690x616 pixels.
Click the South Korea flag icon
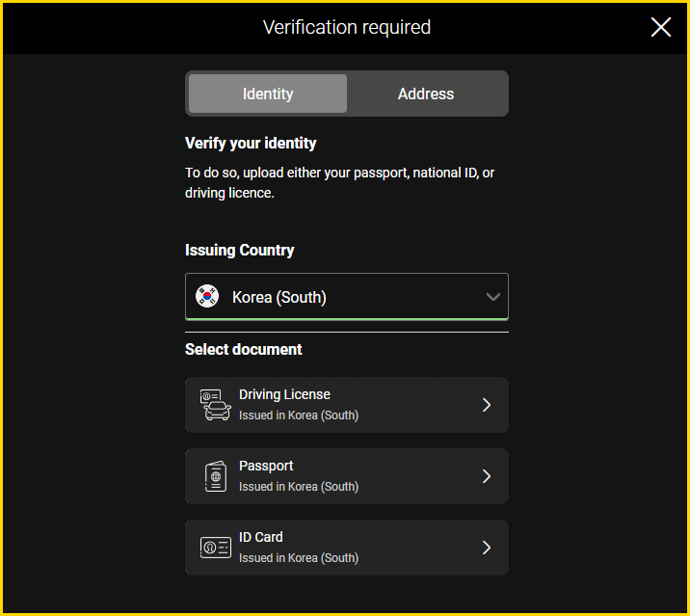click(207, 296)
